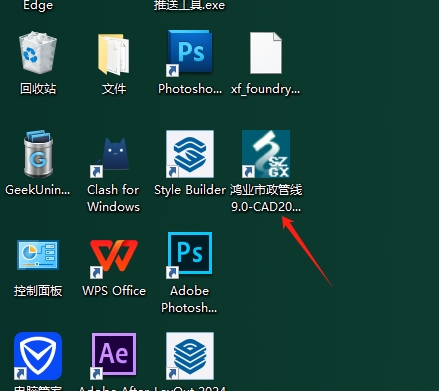Image resolution: width=439 pixels, height=391 pixels.
Task: Select the xf_foundry... file name label
Action: tap(266, 89)
